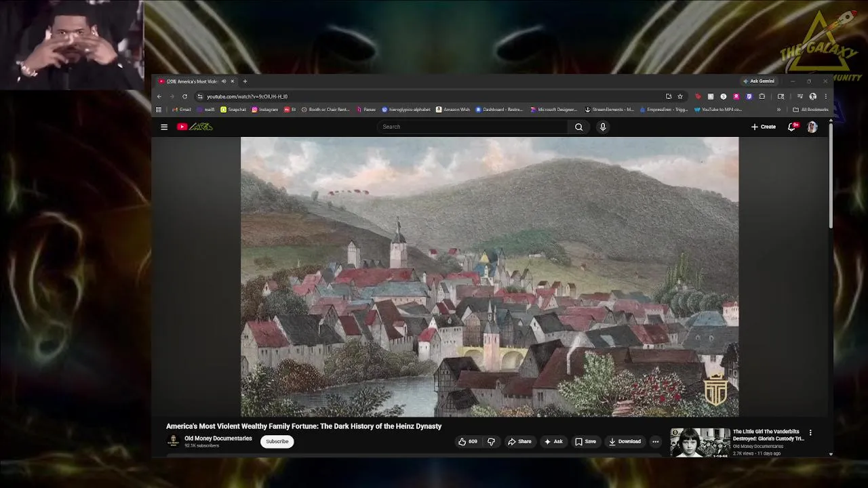Open "The Little Girl The Vanderbilts Destroyed" title
This screenshot has width=868, height=488.
[768, 435]
